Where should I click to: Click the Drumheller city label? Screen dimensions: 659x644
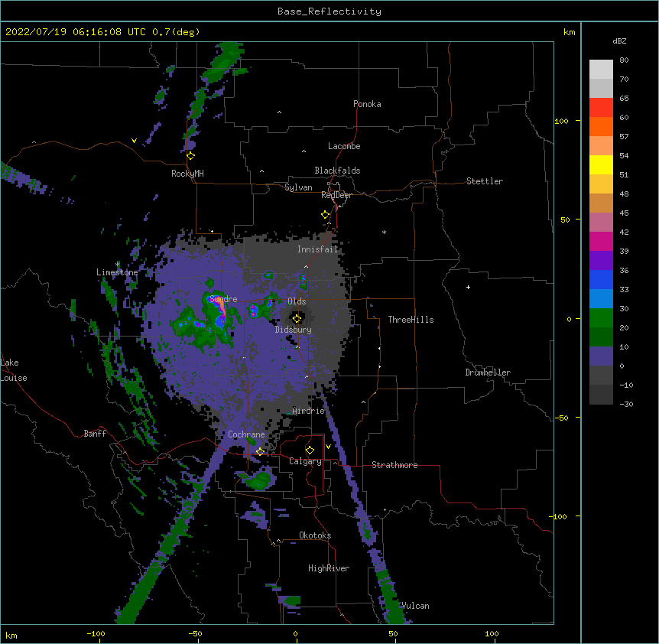click(488, 372)
